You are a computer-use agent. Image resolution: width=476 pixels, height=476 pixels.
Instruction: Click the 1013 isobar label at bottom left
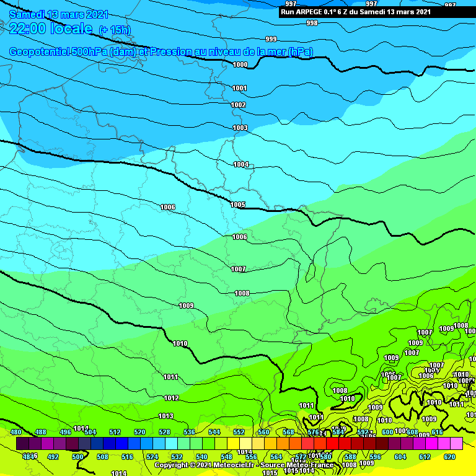coord(165,416)
